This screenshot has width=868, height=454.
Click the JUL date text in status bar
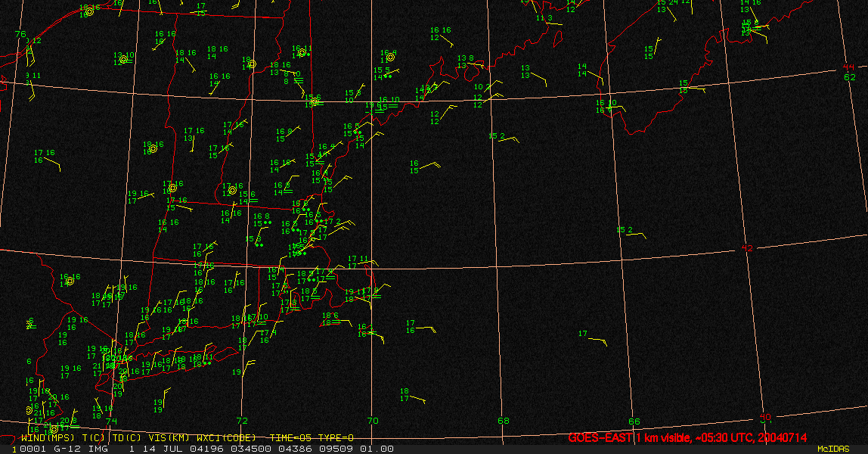[172, 449]
